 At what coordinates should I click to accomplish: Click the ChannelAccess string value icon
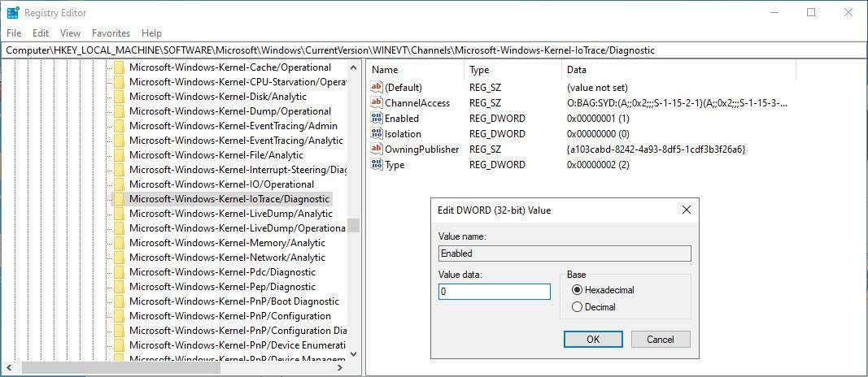pos(376,103)
